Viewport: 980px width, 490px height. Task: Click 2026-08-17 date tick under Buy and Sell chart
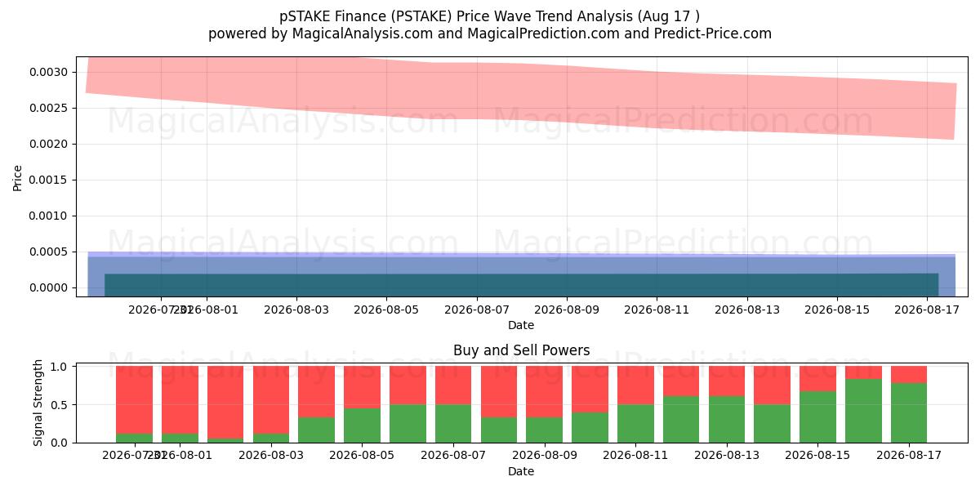pyautogui.click(x=909, y=456)
